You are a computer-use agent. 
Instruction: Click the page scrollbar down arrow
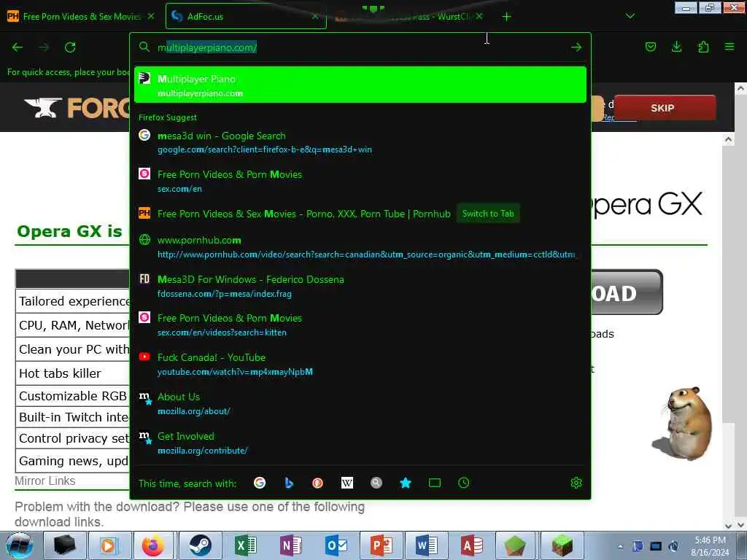pos(728,525)
